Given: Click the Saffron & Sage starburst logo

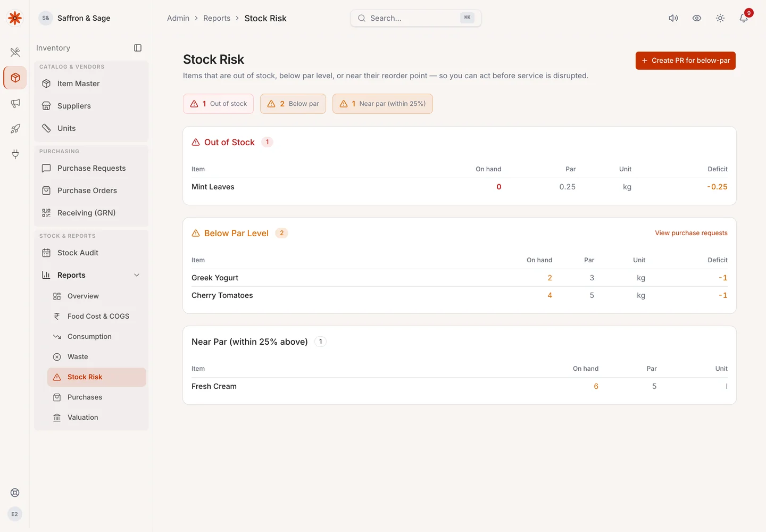Looking at the screenshot, I should tap(15, 18).
